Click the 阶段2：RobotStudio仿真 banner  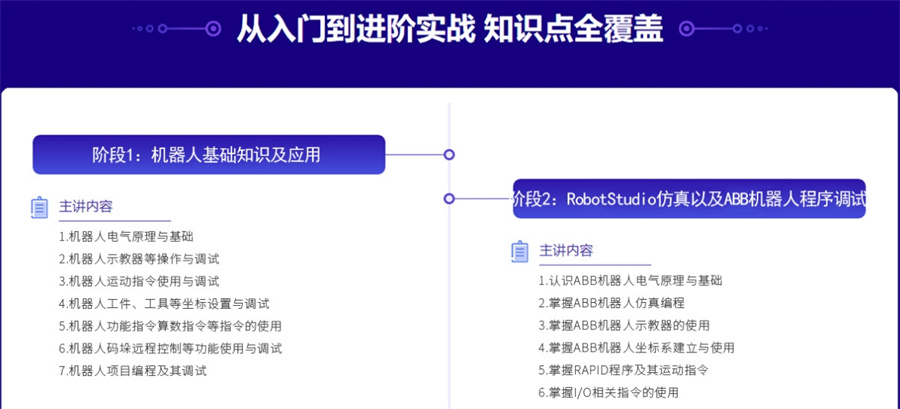[689, 198]
